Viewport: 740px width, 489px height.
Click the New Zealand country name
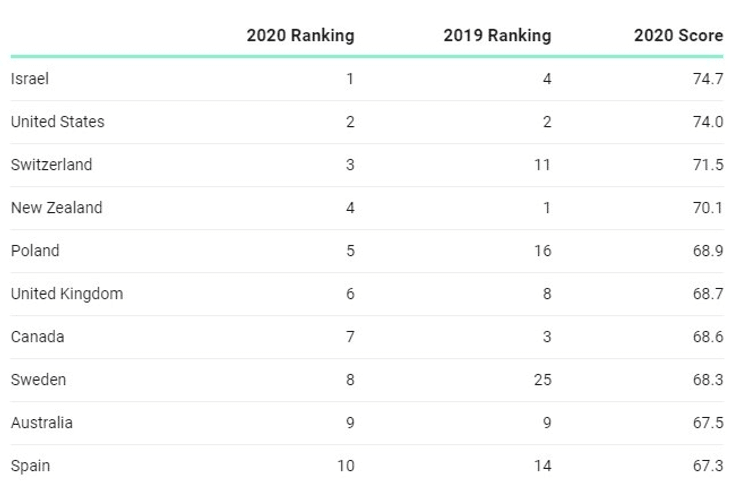[x=56, y=208]
